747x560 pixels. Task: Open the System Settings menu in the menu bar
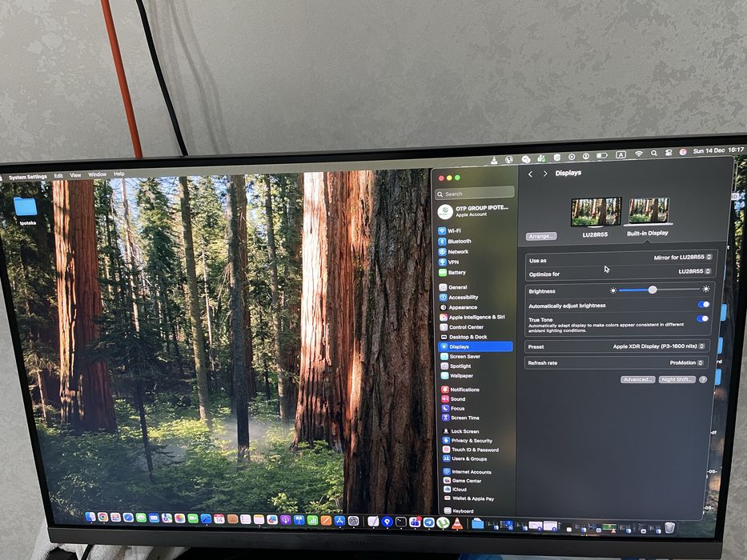pyautogui.click(x=28, y=177)
